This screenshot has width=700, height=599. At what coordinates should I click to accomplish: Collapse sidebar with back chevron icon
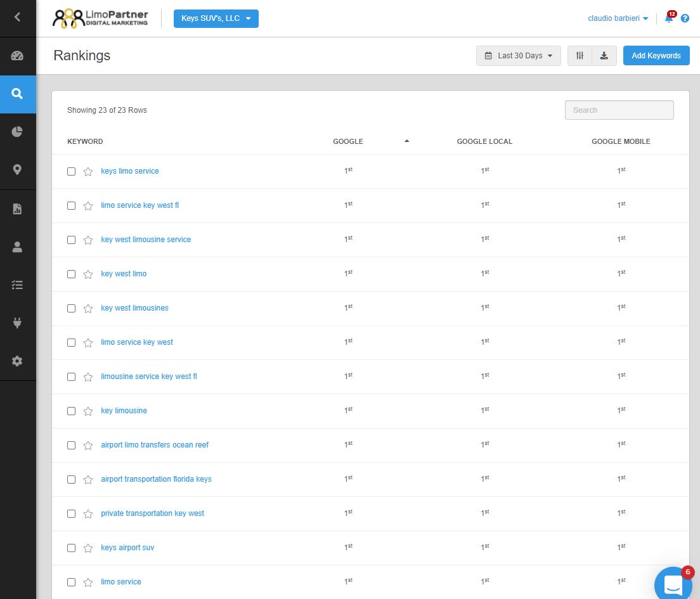tap(17, 17)
